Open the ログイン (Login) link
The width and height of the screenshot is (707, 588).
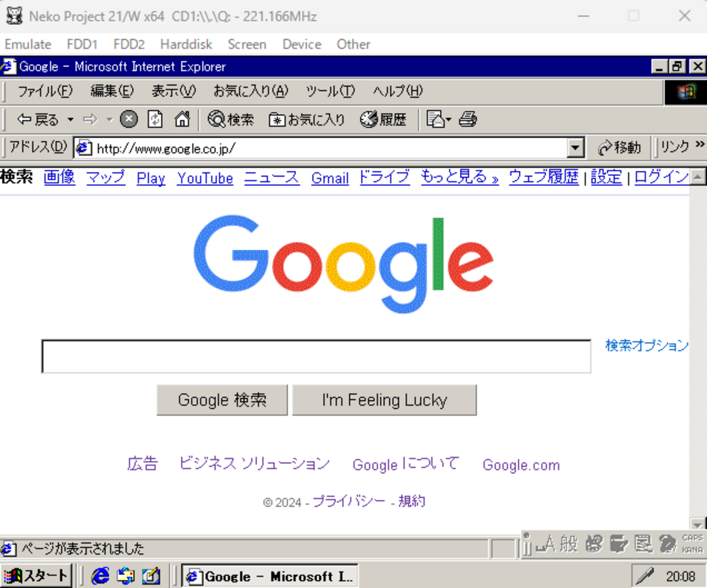[662, 177]
